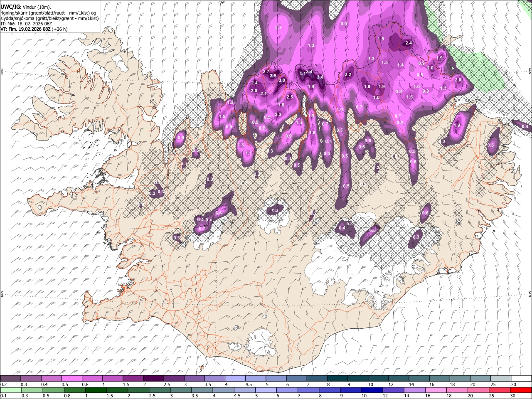This screenshot has width=532, height=399.
Task: Click the 3.5 snowfall value label
Action: point(273,76)
